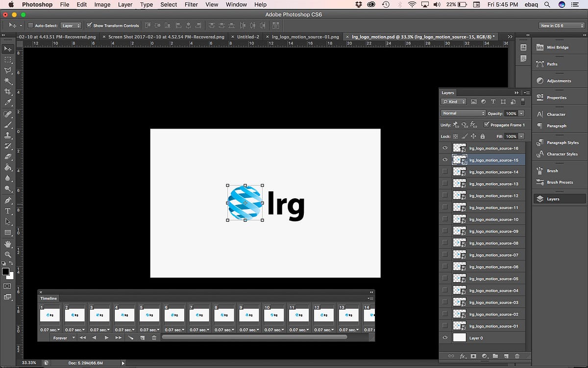Viewport: 588px width, 368px height.
Task: Enable Auto-Select checkbox
Action: (30, 26)
